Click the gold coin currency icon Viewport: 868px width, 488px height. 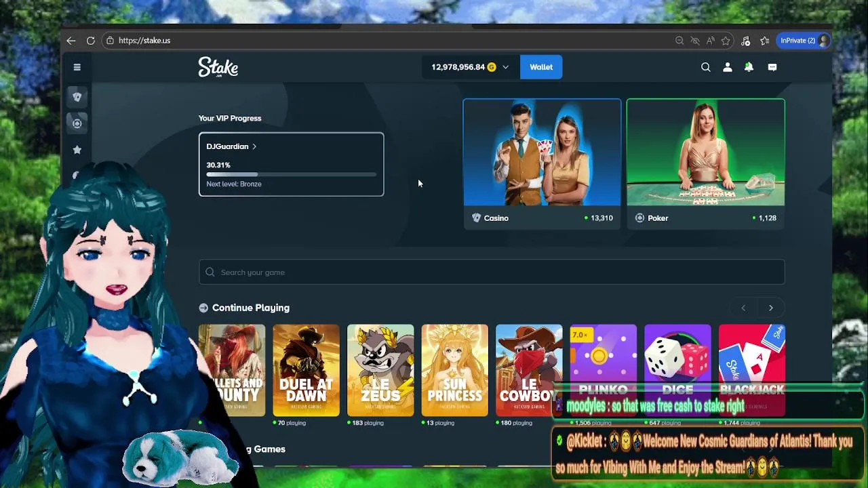click(x=492, y=67)
